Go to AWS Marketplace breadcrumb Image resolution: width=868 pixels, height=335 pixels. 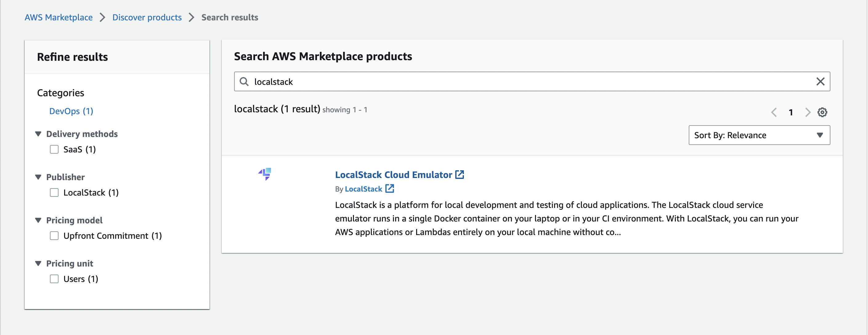click(x=58, y=17)
